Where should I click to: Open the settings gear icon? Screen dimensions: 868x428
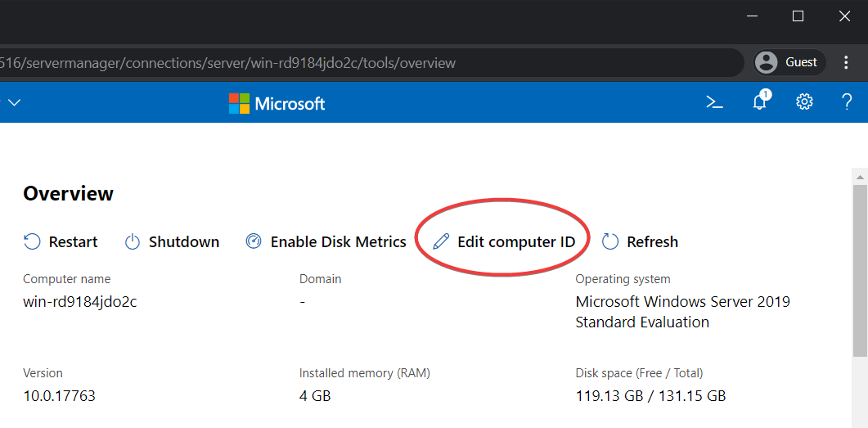click(804, 101)
